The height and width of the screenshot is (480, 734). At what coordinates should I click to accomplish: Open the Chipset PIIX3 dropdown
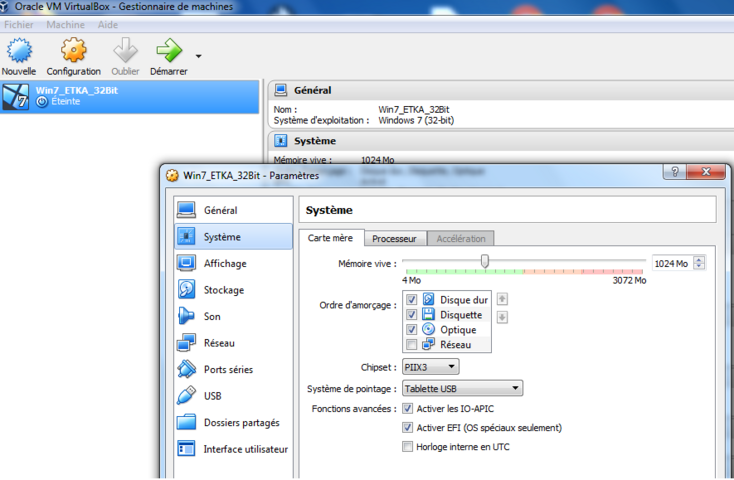431,367
